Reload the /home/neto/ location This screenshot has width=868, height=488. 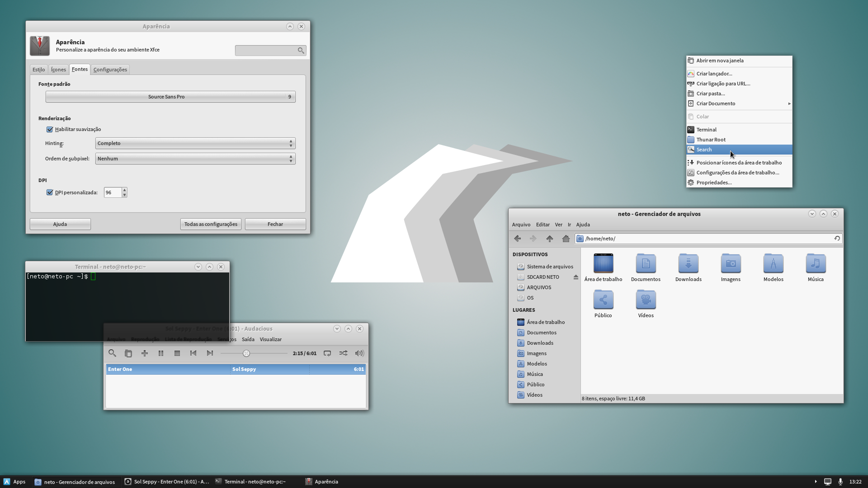click(837, 239)
